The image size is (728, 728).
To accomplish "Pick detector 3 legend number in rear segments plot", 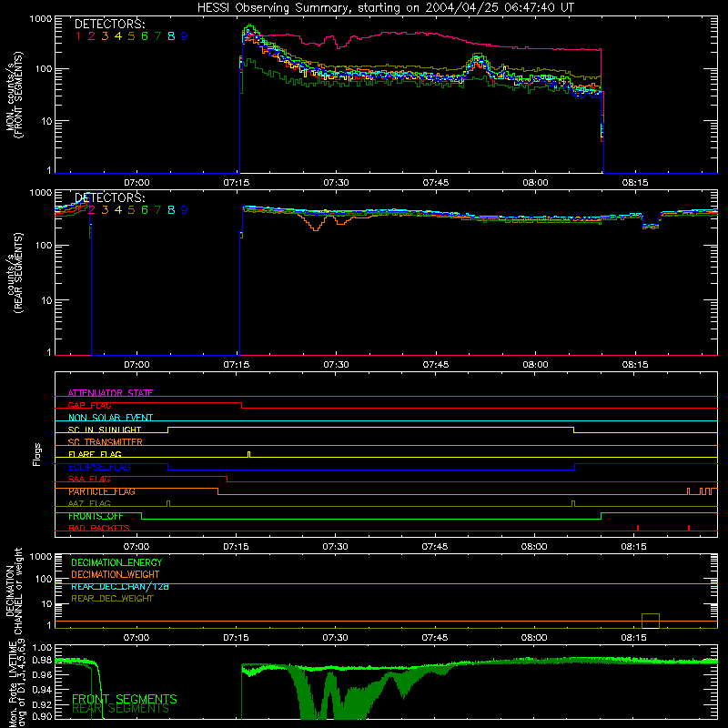I will [105, 210].
